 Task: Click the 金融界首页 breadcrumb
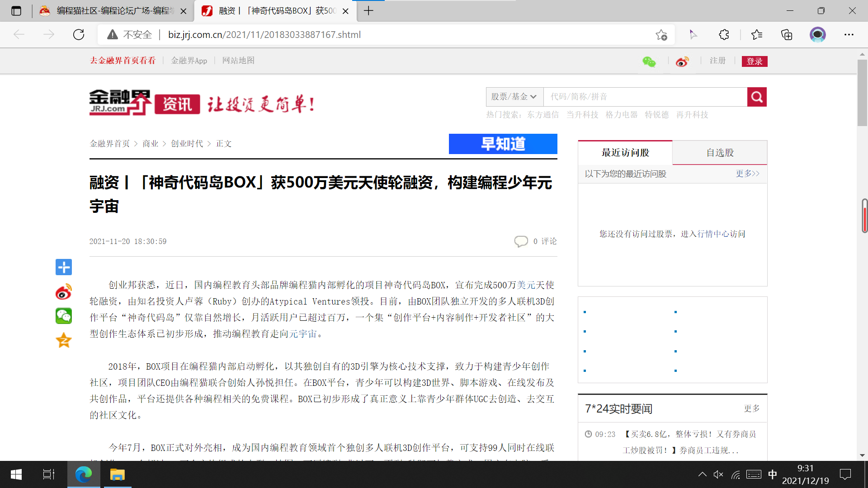[110, 144]
